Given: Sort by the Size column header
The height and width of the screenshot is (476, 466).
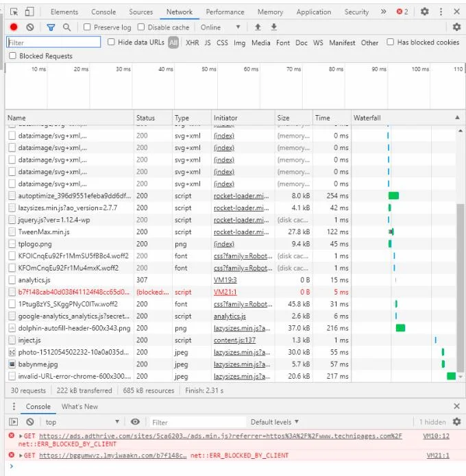Looking at the screenshot, I should click(x=293, y=118).
